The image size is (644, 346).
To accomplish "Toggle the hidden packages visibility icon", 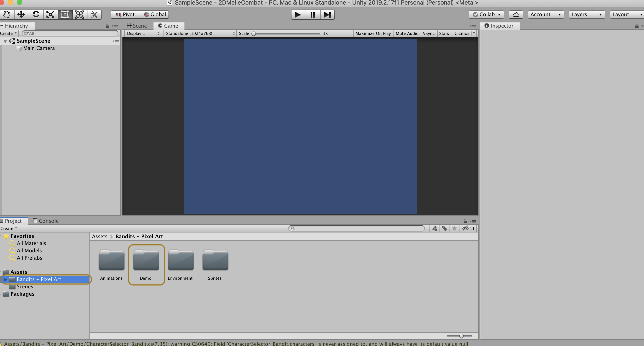I will coord(468,228).
